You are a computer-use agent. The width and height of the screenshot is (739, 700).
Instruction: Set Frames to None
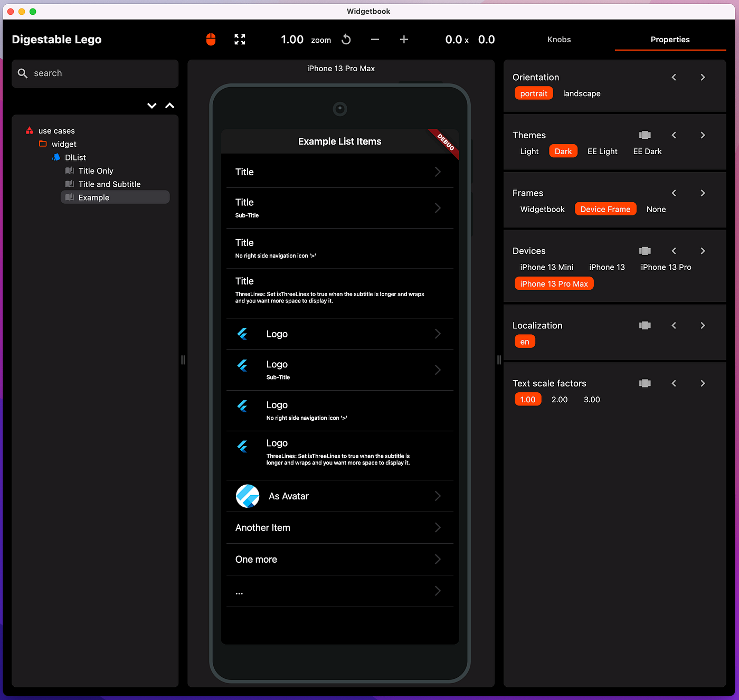656,209
